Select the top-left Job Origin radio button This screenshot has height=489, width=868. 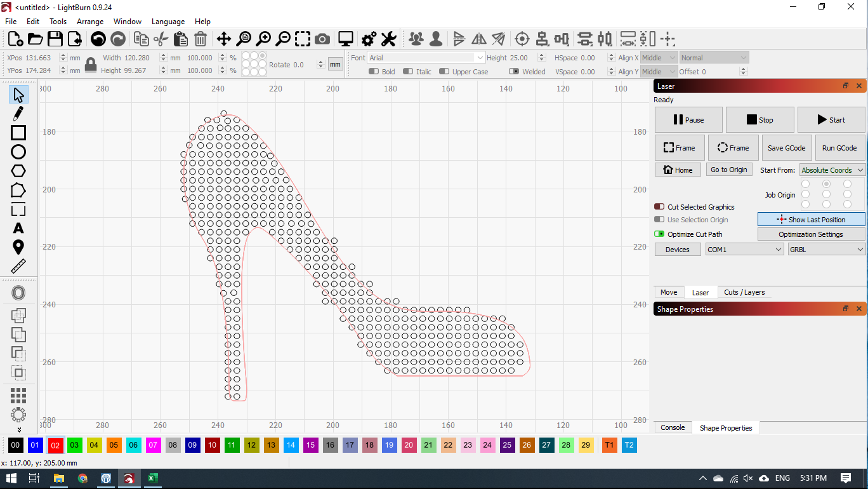[806, 184]
